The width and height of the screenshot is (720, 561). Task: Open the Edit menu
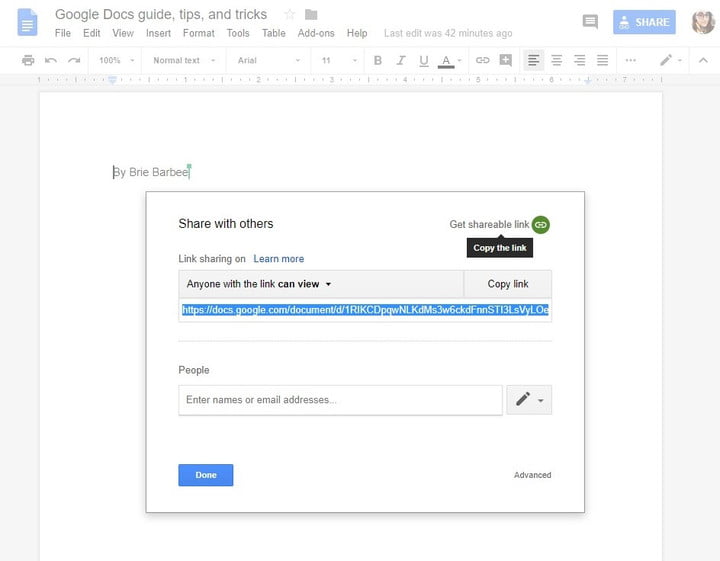(91, 33)
